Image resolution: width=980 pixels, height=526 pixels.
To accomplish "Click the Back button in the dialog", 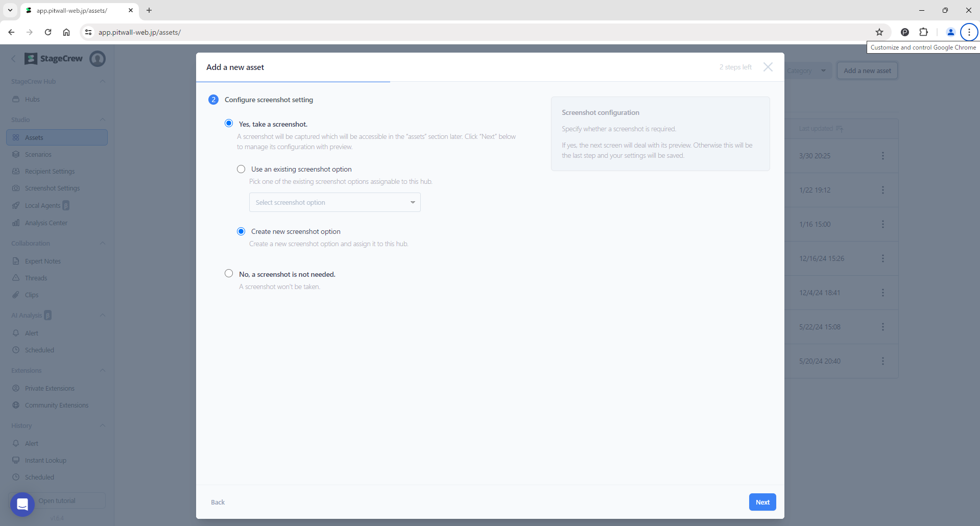I will pos(218,502).
